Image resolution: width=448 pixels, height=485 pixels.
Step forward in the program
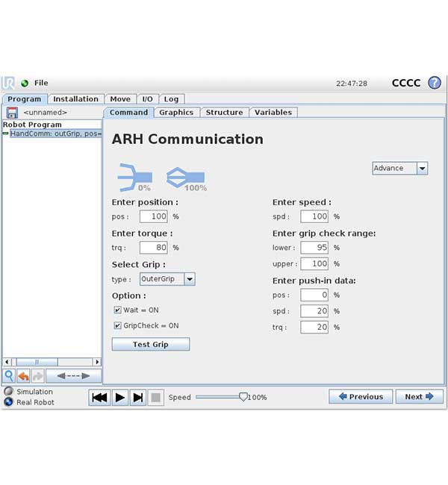138,397
